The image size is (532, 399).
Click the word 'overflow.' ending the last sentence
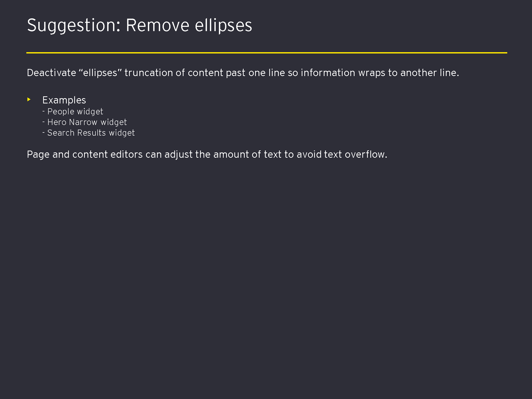[x=366, y=155]
